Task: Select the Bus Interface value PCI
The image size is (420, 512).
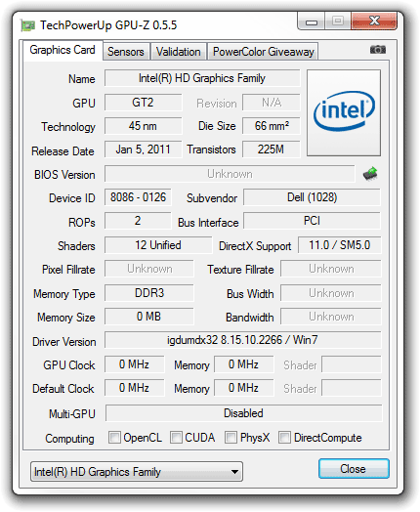Action: coord(312,221)
